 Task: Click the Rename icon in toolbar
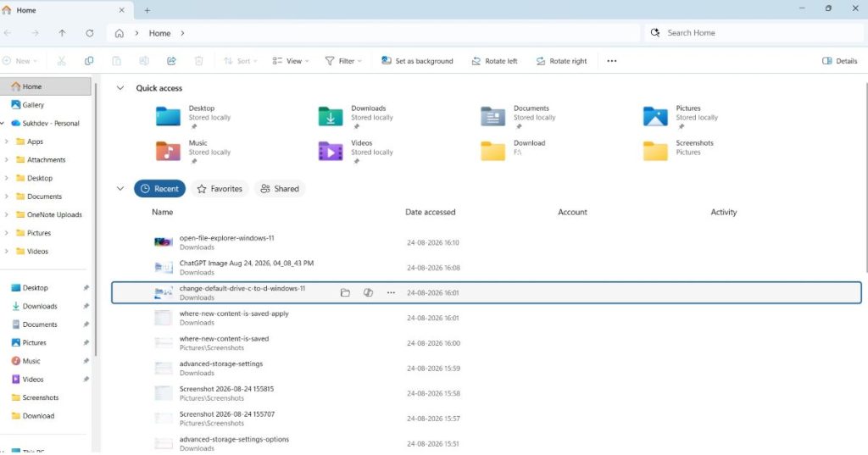tap(144, 61)
